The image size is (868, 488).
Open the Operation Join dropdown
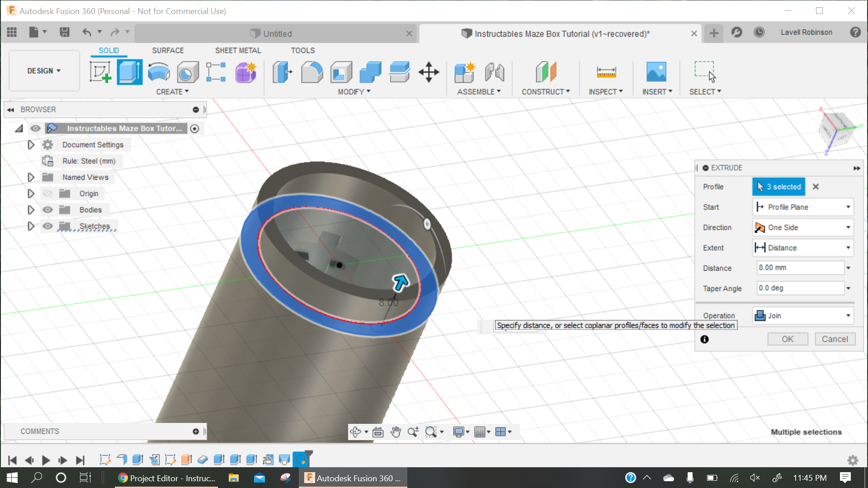pos(803,315)
